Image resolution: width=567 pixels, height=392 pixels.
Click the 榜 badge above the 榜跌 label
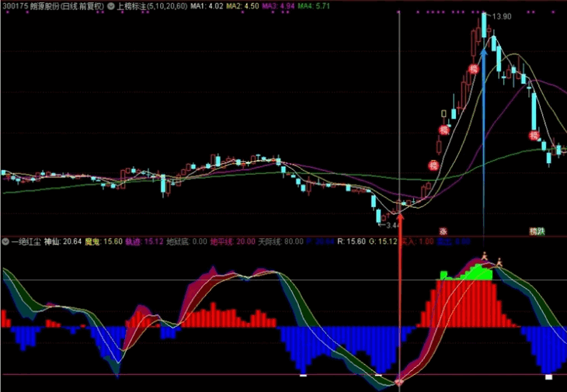[x=534, y=136]
